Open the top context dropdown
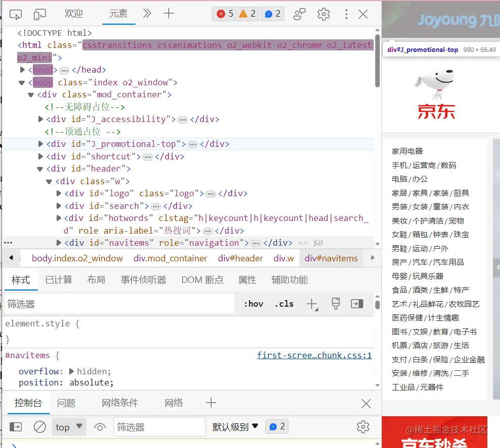 click(x=69, y=427)
